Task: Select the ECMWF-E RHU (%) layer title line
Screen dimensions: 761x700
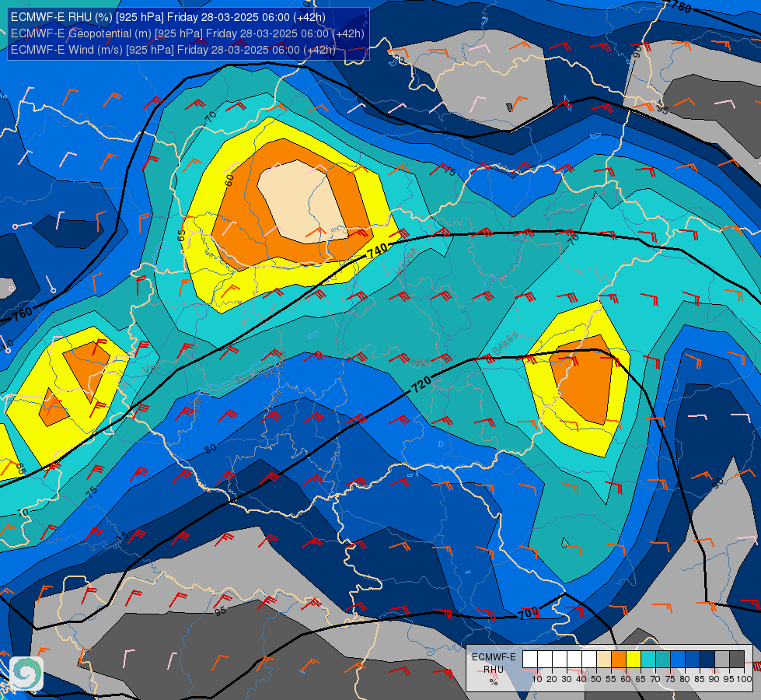Action: coord(168,17)
